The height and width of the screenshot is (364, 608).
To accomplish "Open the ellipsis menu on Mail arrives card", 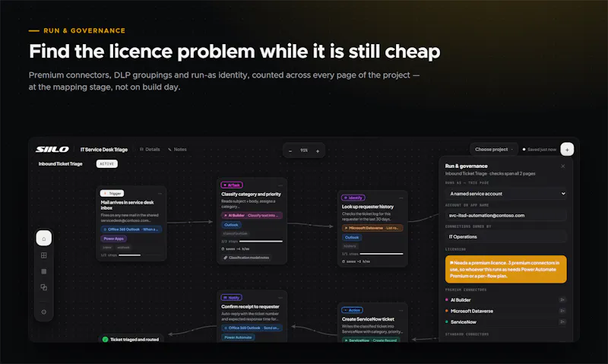I will tap(160, 193).
